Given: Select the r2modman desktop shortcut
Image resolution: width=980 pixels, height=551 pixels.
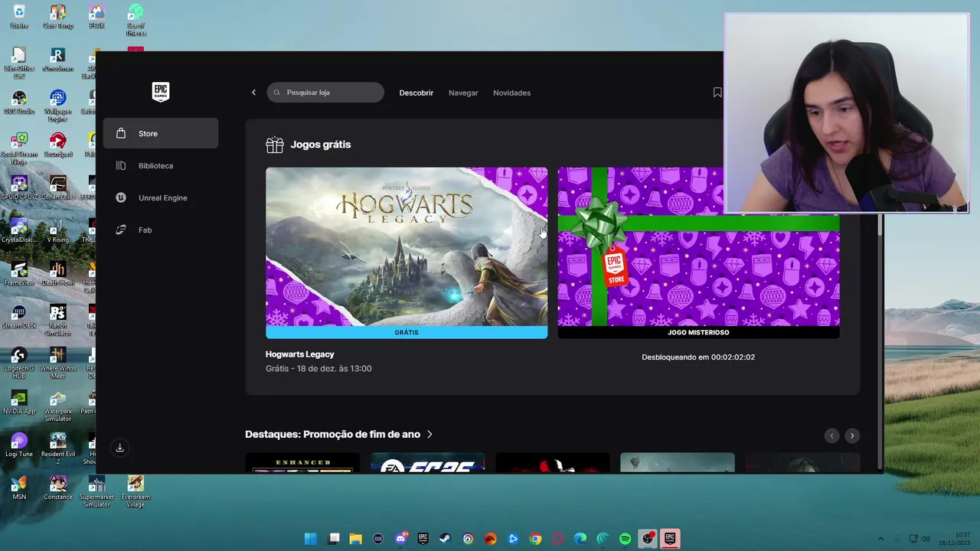Looking at the screenshot, I should pos(58,60).
